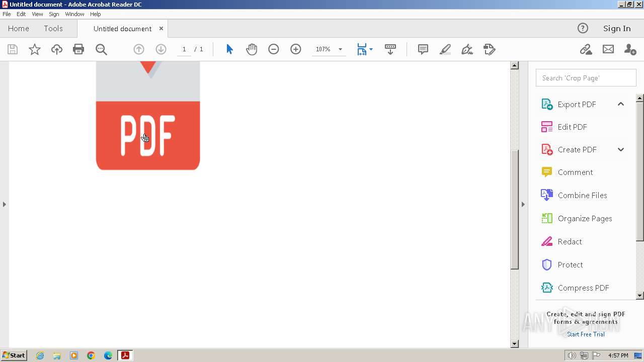Image resolution: width=644 pixels, height=362 pixels.
Task: Go to previous page arrow
Action: click(139, 49)
